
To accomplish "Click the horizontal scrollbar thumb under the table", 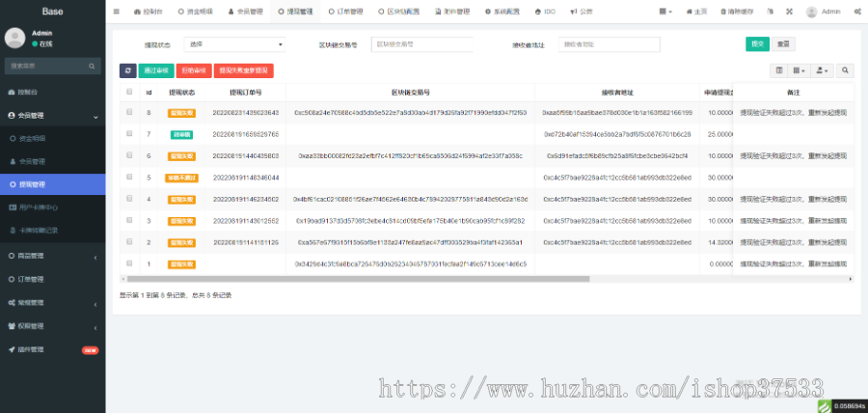I will click(358, 279).
